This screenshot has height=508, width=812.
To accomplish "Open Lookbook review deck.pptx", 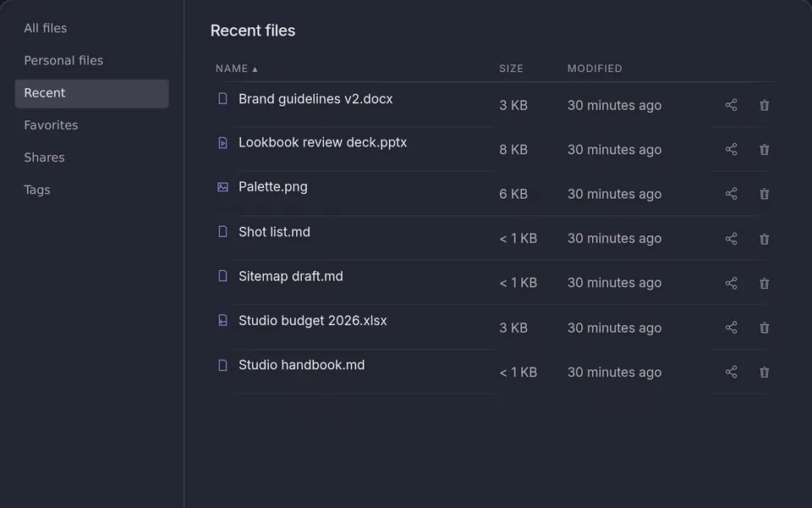I will coord(322,142).
